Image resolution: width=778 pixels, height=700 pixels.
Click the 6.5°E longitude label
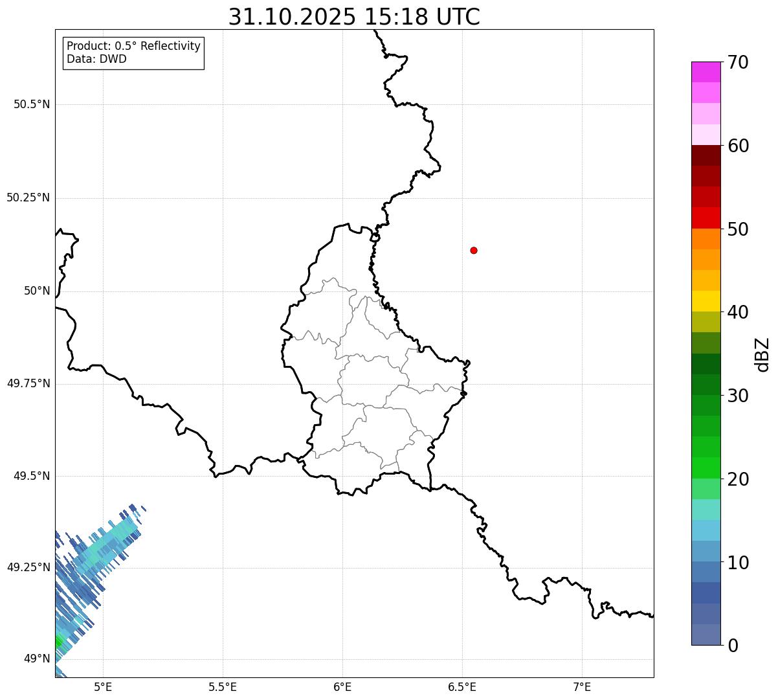(462, 686)
